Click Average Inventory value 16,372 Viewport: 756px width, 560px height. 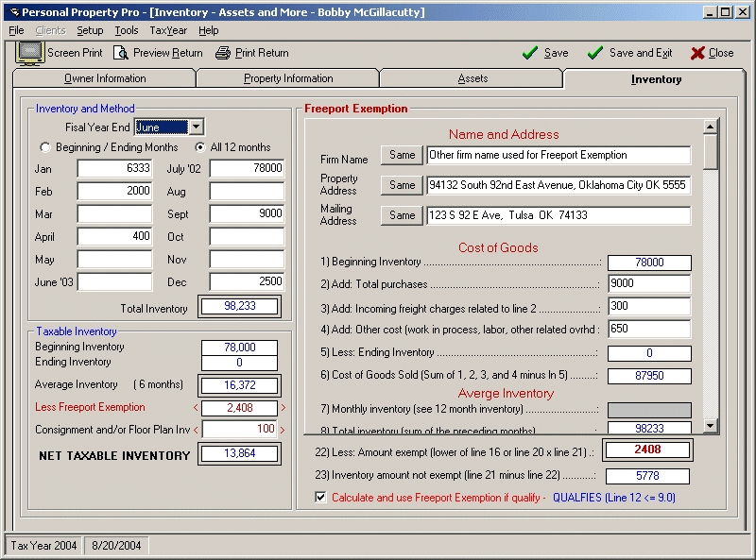(240, 385)
